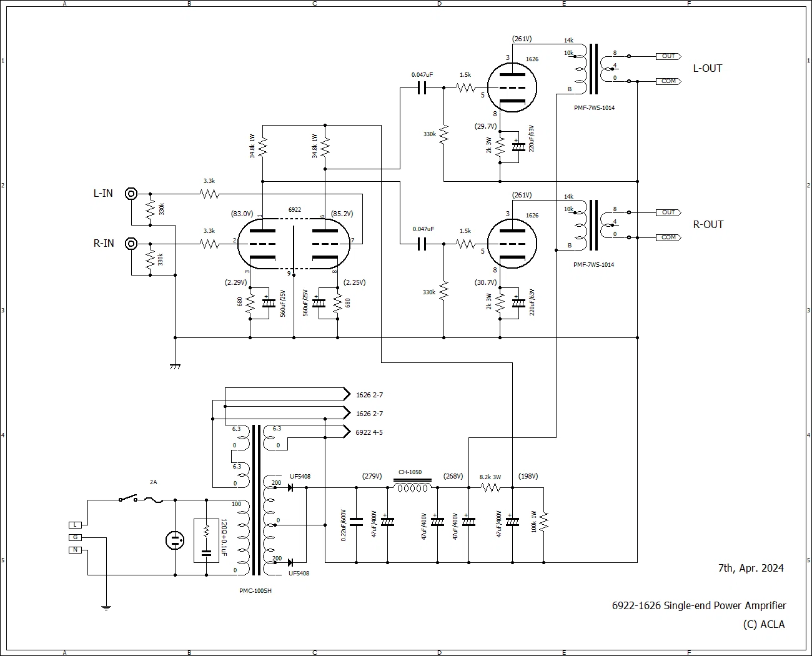Click the COM connector of the R-OUT channel
Image resolution: width=812 pixels, height=656 pixels.
pos(668,237)
